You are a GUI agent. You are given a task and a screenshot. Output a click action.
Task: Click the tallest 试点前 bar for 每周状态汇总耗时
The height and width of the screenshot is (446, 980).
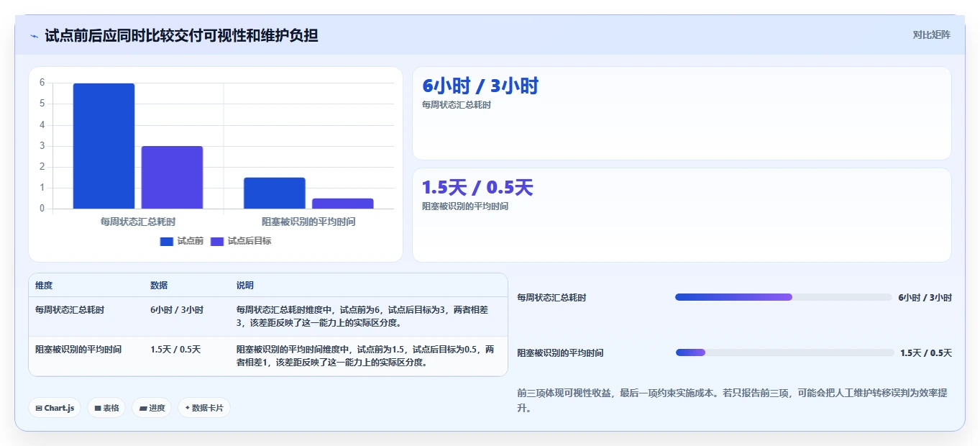pos(104,146)
